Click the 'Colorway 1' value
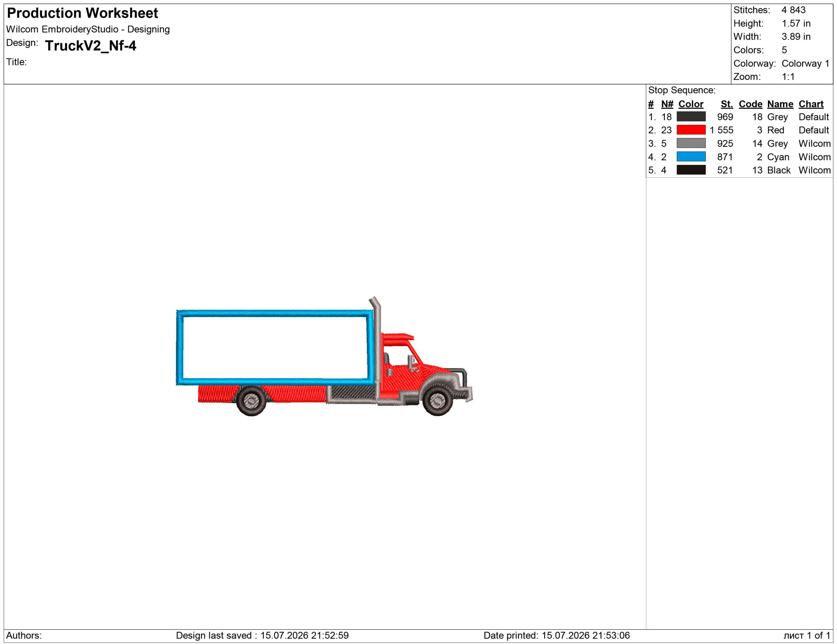 806,63
